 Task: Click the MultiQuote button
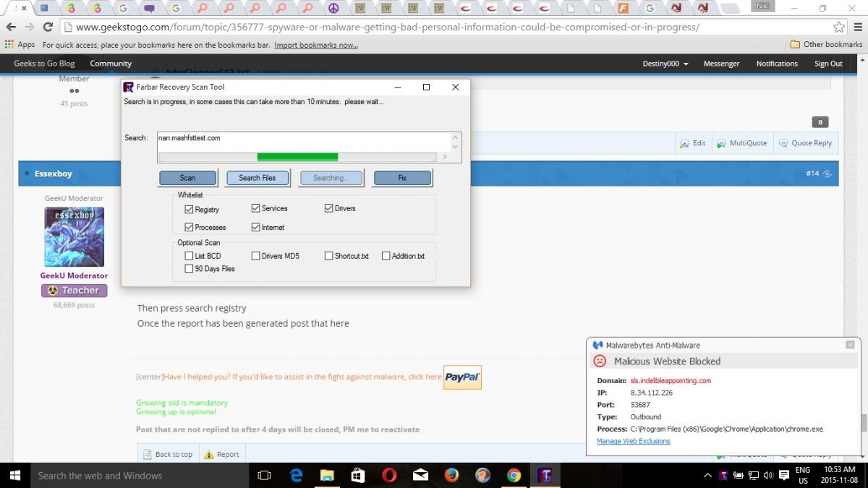coord(742,143)
